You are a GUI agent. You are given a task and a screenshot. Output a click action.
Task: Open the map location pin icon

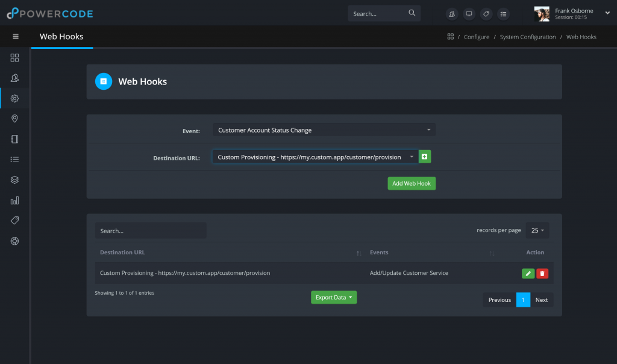(14, 119)
